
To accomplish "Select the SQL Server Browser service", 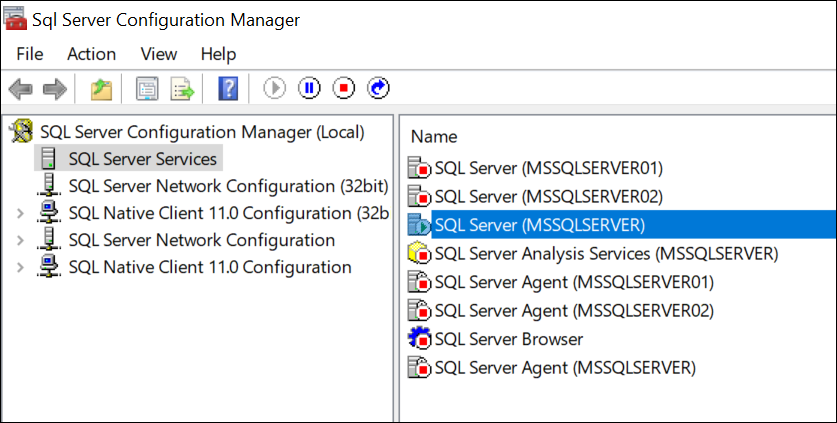I will [508, 339].
